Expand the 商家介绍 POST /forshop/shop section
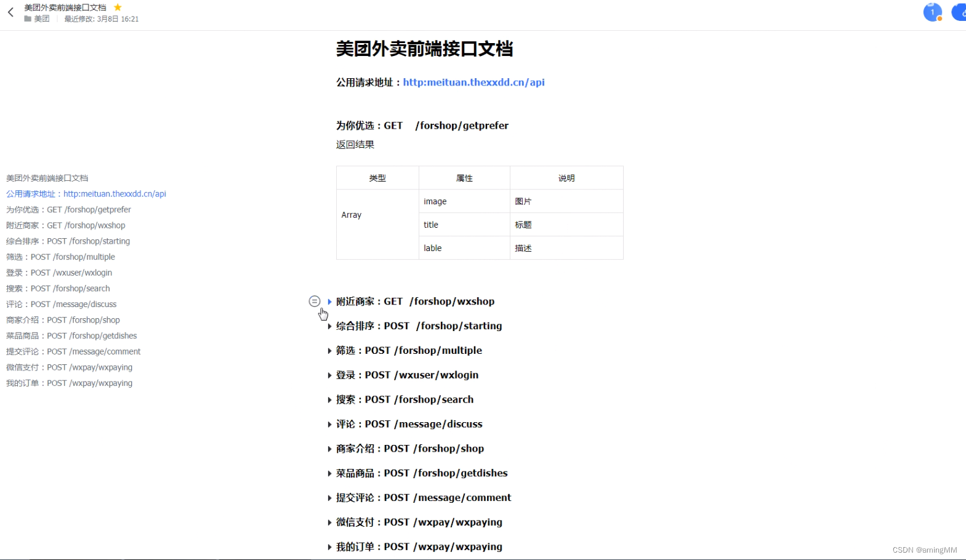 (x=329, y=449)
